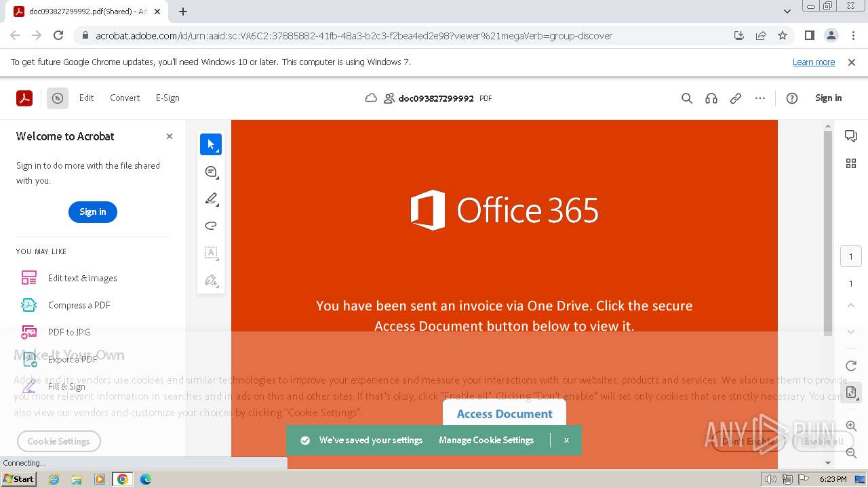This screenshot has width=868, height=488.
Task: Open the more options ellipsis menu
Action: pos(760,98)
